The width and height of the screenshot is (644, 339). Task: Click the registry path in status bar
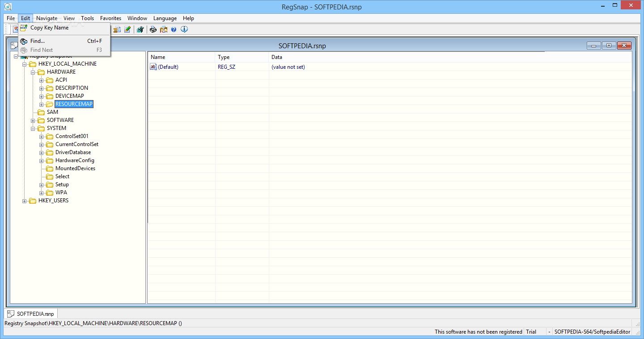point(93,323)
